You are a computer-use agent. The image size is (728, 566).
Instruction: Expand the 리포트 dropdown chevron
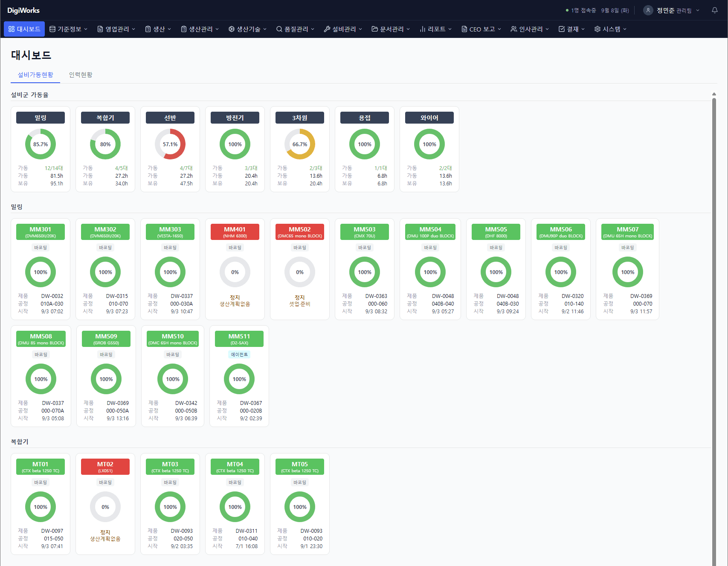pyautogui.click(x=450, y=29)
